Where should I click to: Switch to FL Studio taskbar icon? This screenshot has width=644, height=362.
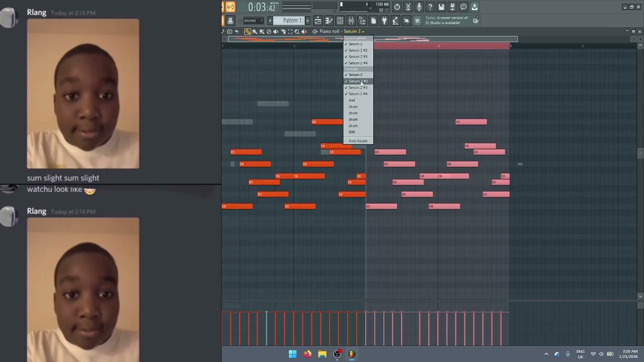click(x=352, y=354)
